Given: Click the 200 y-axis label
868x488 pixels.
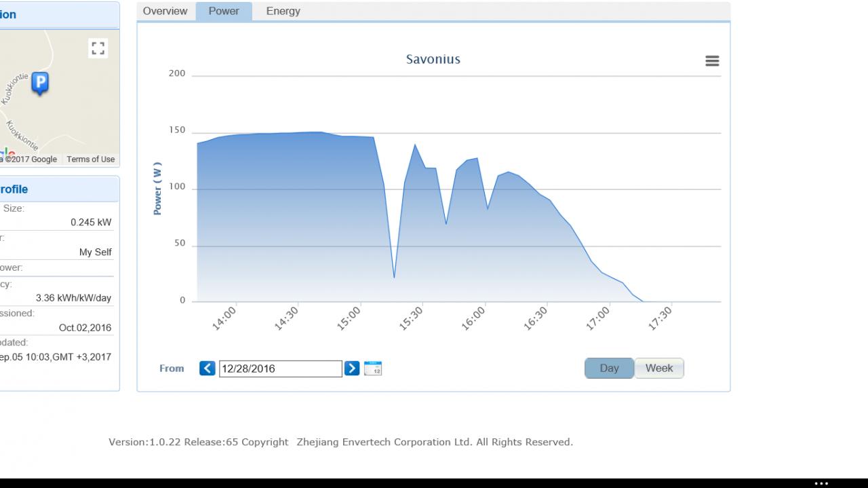Looking at the screenshot, I should point(177,74).
